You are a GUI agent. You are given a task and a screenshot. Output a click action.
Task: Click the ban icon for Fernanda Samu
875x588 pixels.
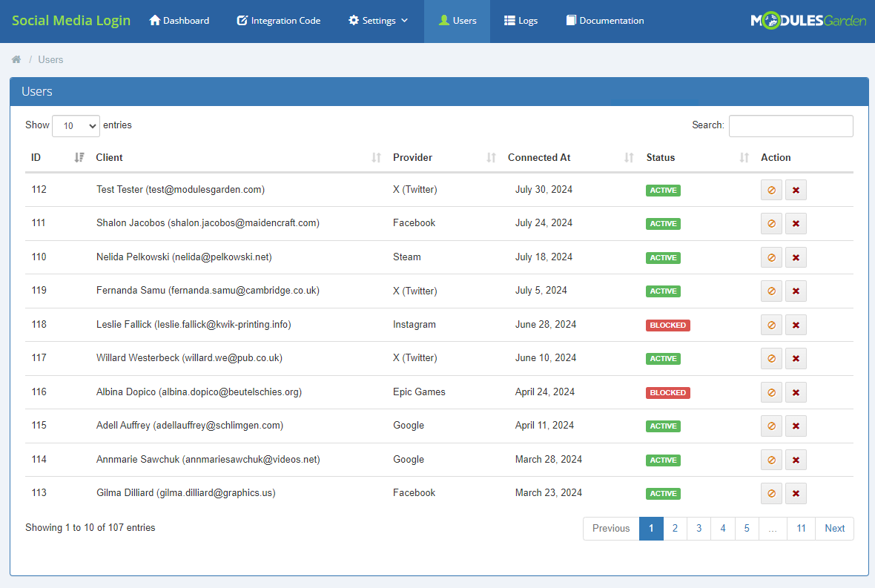click(771, 291)
